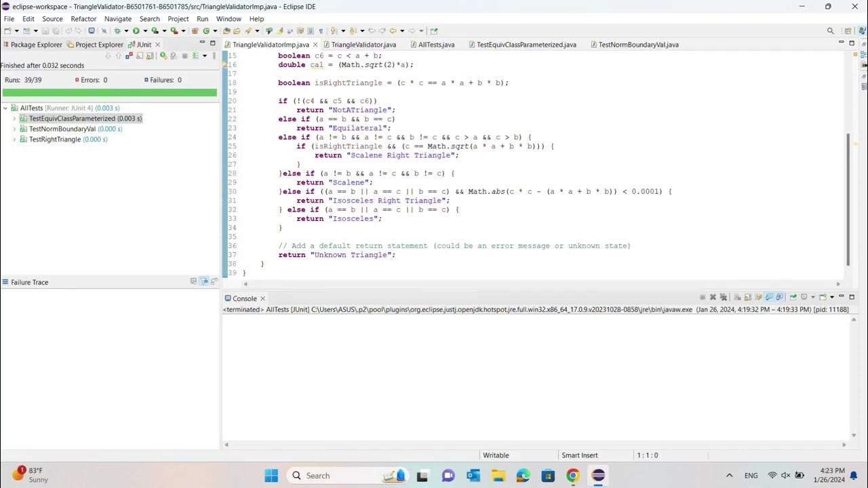Expand the TestEquivClassParameterized node
868x488 pixels.
pyautogui.click(x=14, y=119)
